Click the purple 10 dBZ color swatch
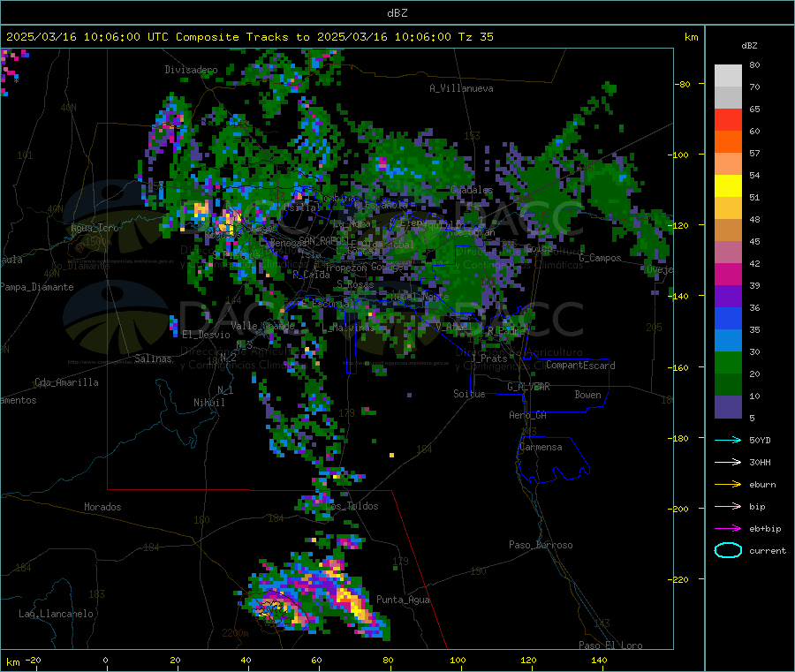Viewport: 795px width, 672px height. click(728, 406)
